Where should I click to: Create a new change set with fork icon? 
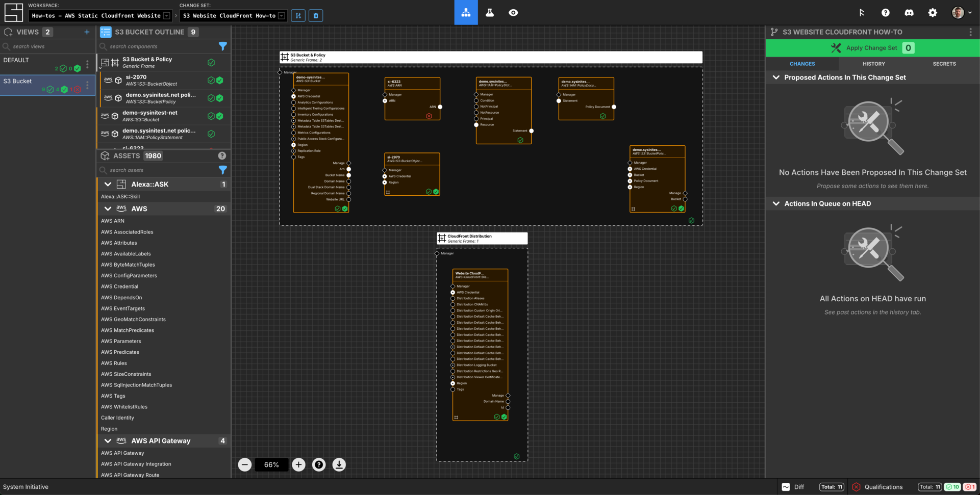tap(298, 16)
